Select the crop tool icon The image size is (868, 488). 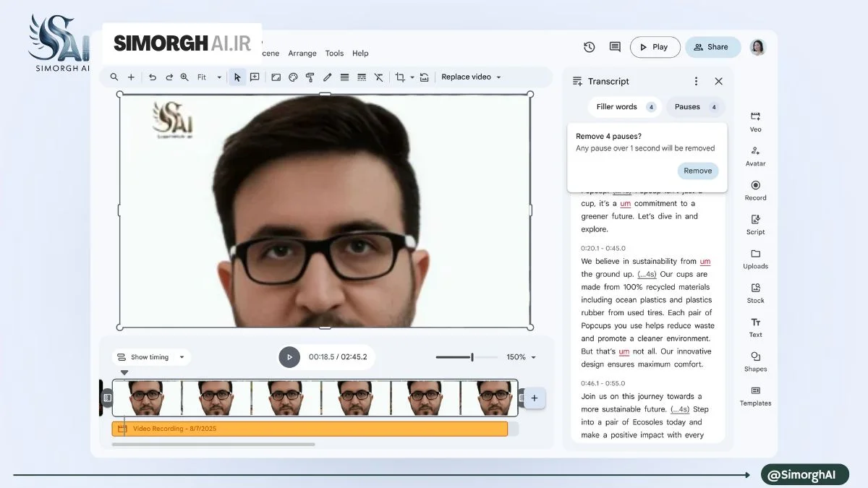(x=400, y=77)
